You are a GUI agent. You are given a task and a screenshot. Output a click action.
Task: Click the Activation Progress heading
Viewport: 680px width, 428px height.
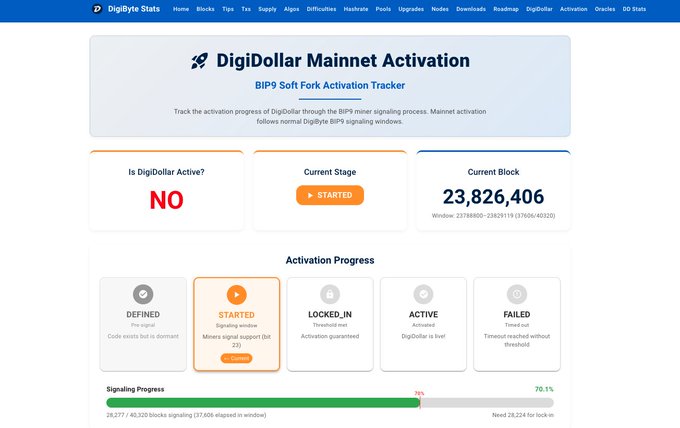330,260
